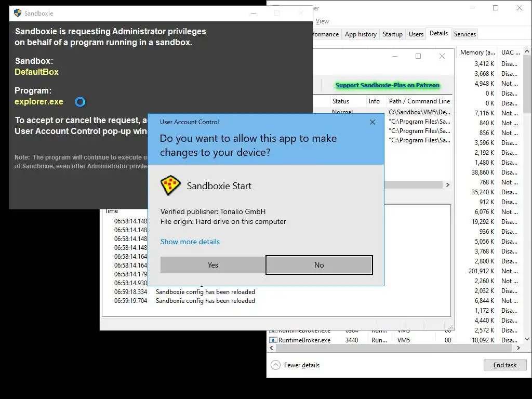The height and width of the screenshot is (399, 532).
Task: Switch to Services tab in Task Manager
Action: (x=465, y=34)
